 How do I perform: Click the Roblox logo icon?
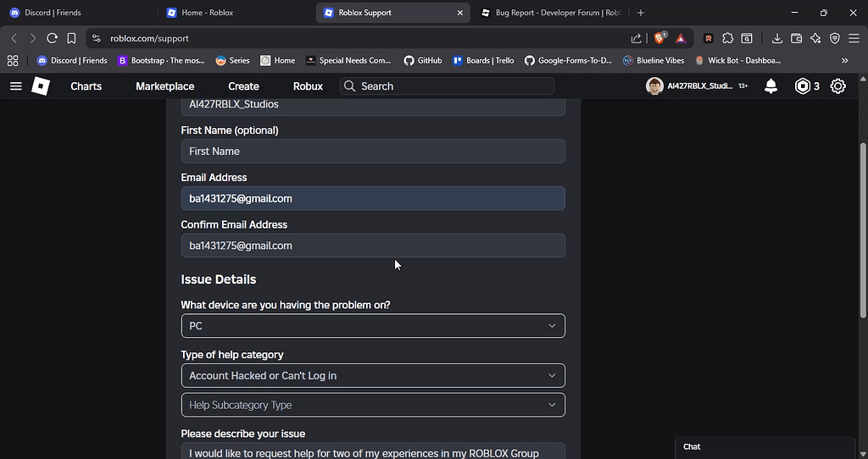coord(41,86)
